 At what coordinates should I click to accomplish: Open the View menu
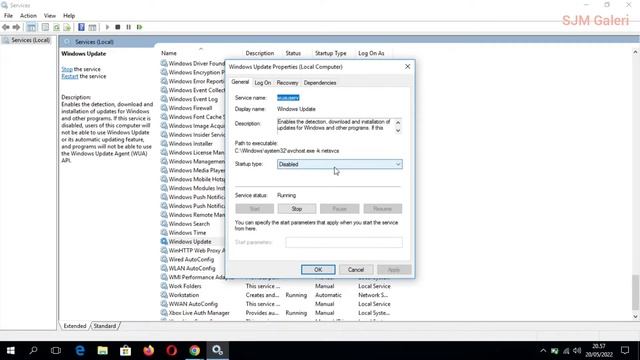[x=50, y=16]
